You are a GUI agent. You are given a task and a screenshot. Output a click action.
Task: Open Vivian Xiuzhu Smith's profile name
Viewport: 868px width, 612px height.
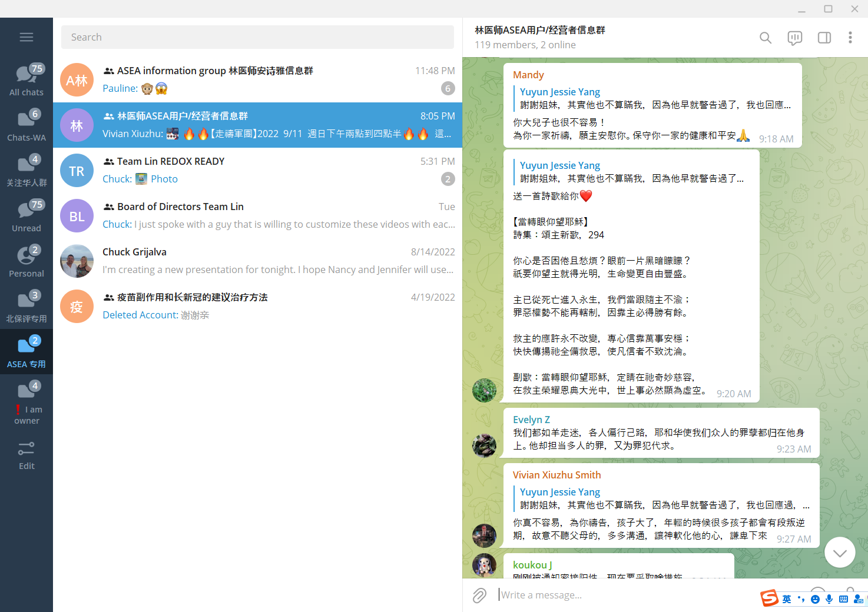point(557,475)
